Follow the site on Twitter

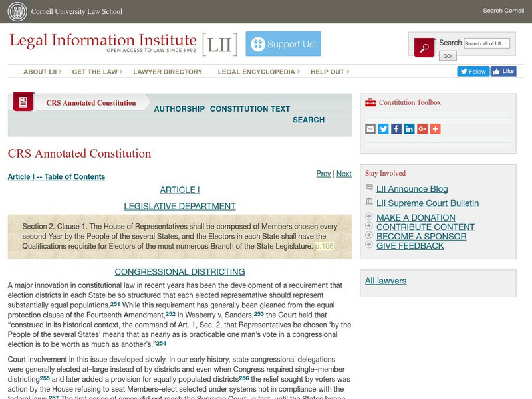473,71
